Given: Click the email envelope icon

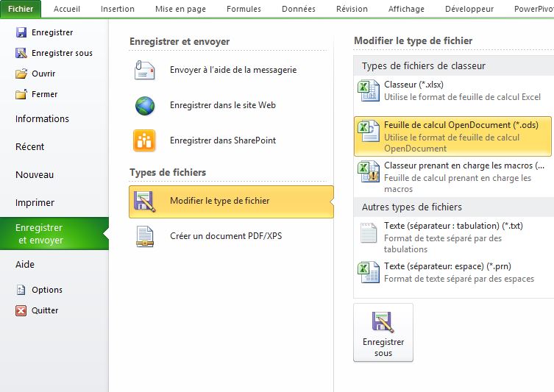Looking at the screenshot, I should click(x=144, y=70).
